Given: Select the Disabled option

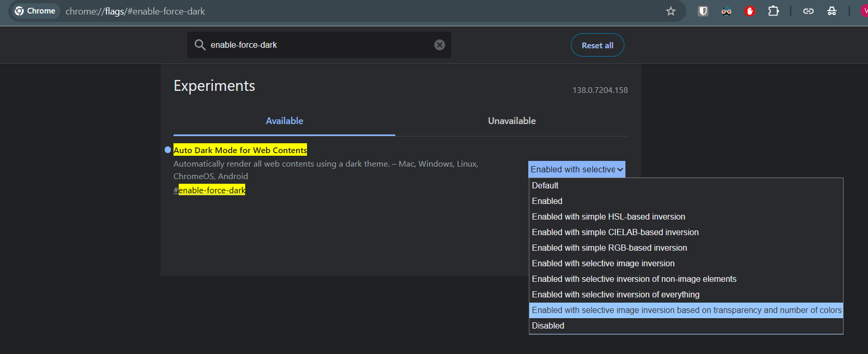Looking at the screenshot, I should [x=686, y=325].
